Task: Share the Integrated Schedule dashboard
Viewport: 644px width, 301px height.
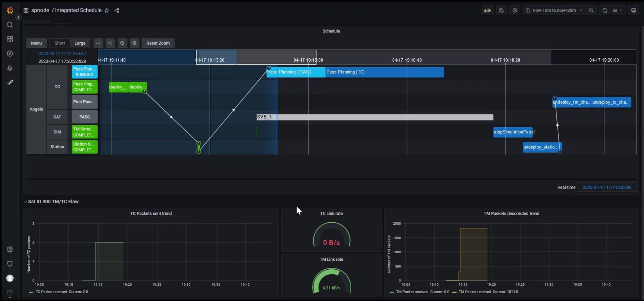Action: [116, 11]
